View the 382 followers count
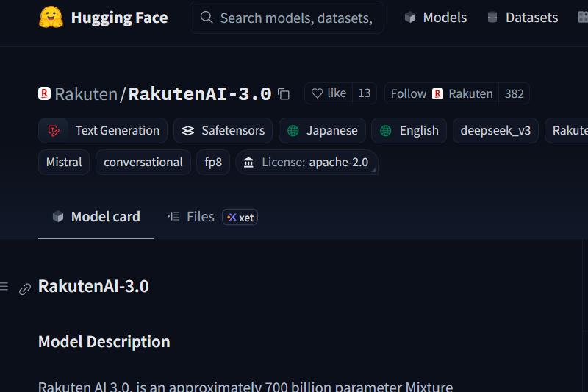588x392 pixels. point(514,93)
